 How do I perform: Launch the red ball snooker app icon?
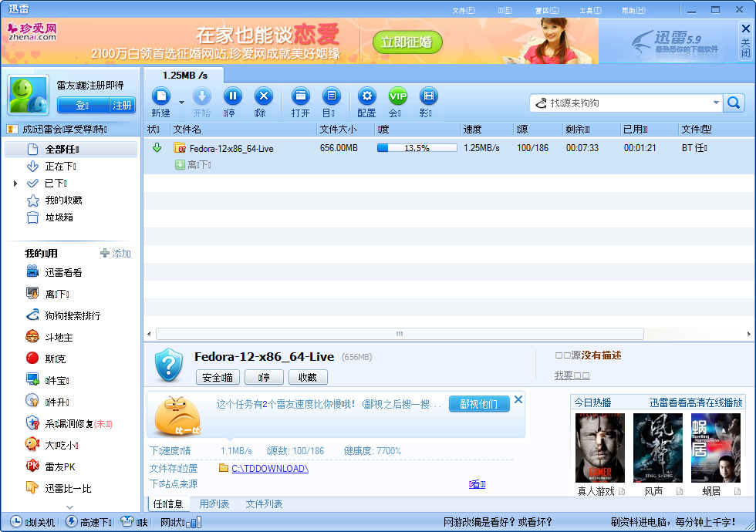(x=32, y=358)
